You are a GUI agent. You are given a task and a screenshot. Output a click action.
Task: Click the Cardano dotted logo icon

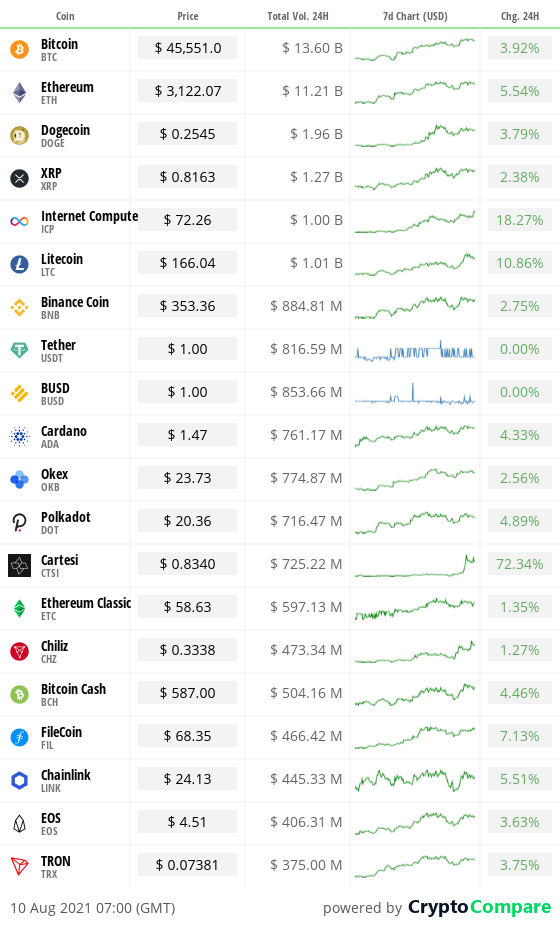tap(20, 436)
